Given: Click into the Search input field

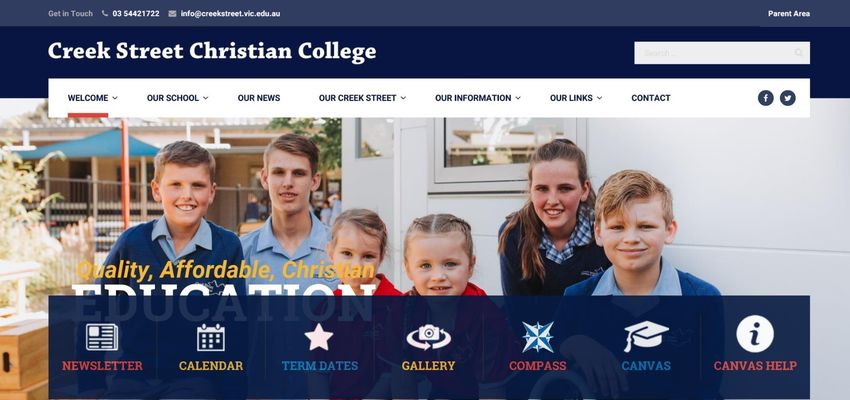Looking at the screenshot, I should tap(722, 53).
